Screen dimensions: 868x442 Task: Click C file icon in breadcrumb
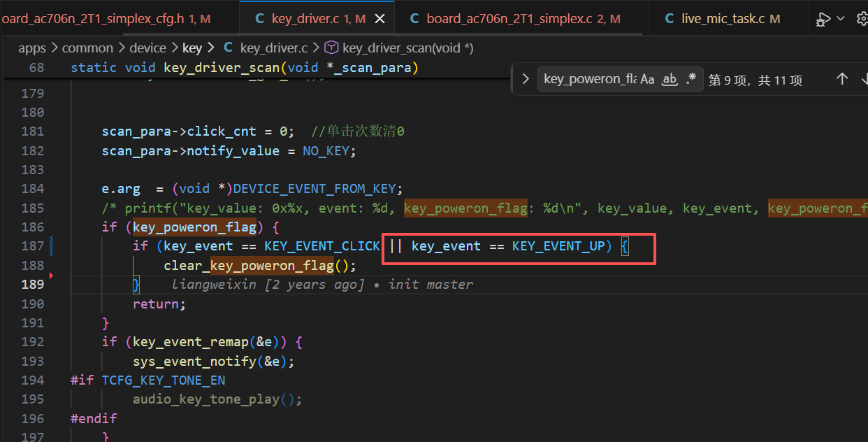(228, 48)
